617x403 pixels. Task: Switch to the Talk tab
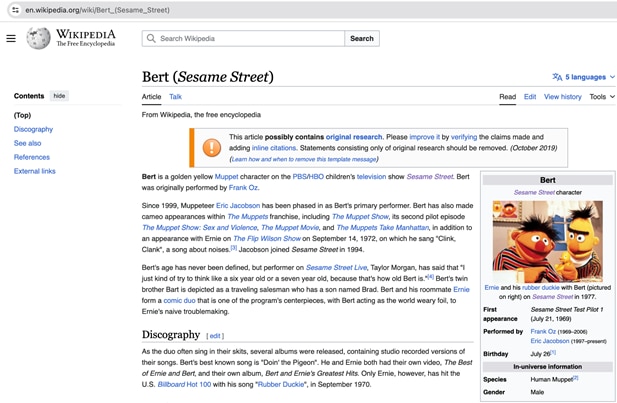[175, 97]
